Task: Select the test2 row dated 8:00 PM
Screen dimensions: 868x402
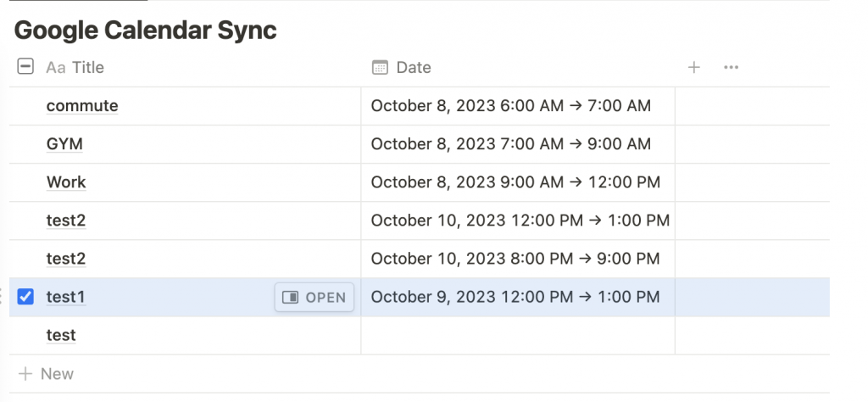Action: pyautogui.click(x=66, y=259)
